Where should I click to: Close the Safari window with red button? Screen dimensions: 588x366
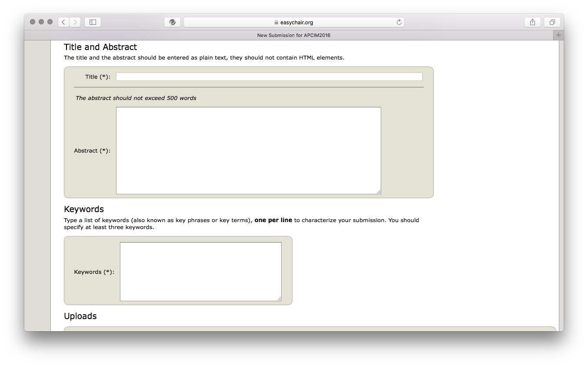[33, 22]
